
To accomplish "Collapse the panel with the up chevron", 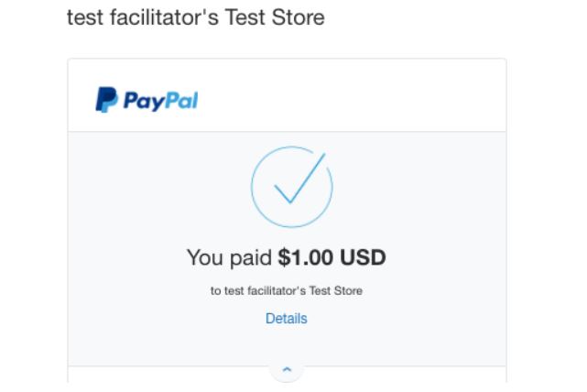I will click(287, 369).
